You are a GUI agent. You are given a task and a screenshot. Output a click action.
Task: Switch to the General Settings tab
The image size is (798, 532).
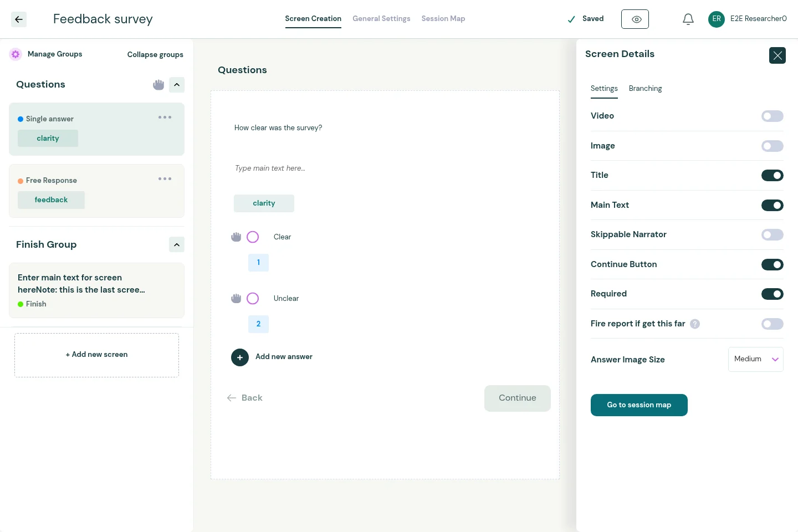coord(381,19)
